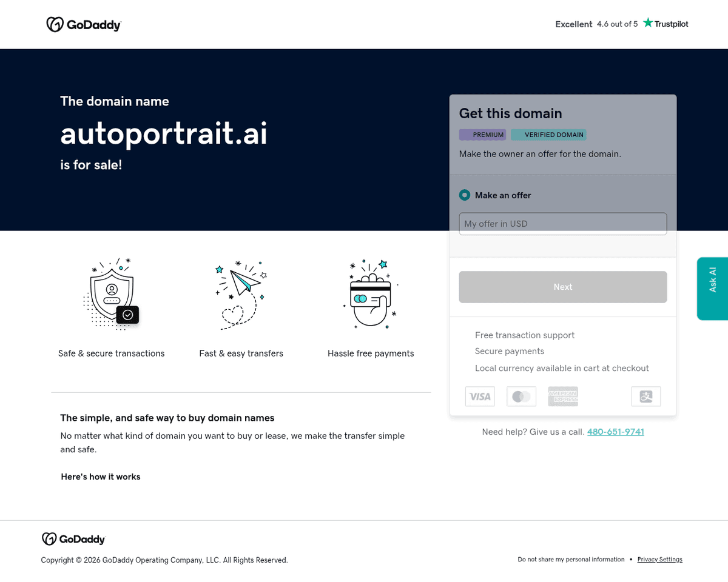The image size is (728, 582).
Task: Click the Visa card icon
Action: pos(480,396)
